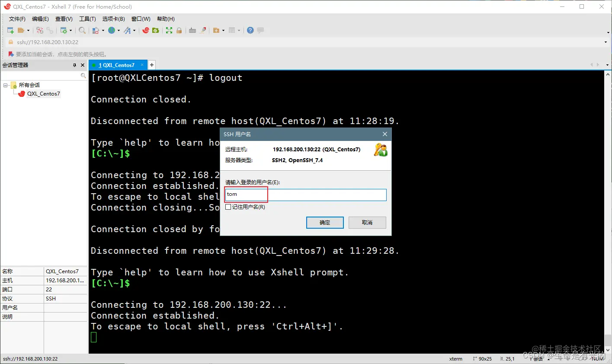The width and height of the screenshot is (612, 364).
Task: Toggle full screen with green arrows icon
Action: click(x=169, y=30)
